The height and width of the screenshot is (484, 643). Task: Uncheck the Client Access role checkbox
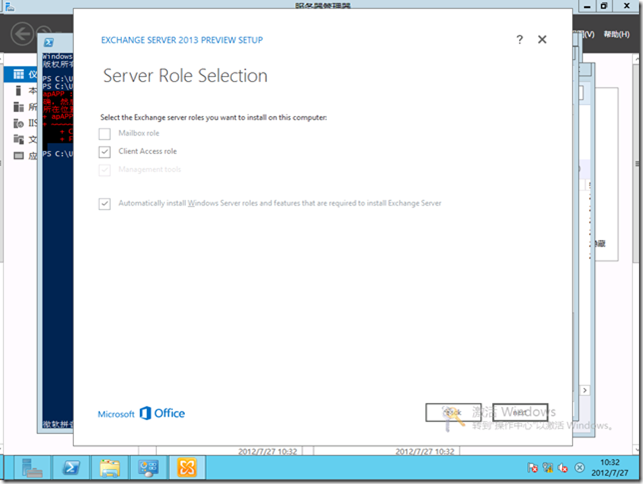(105, 152)
